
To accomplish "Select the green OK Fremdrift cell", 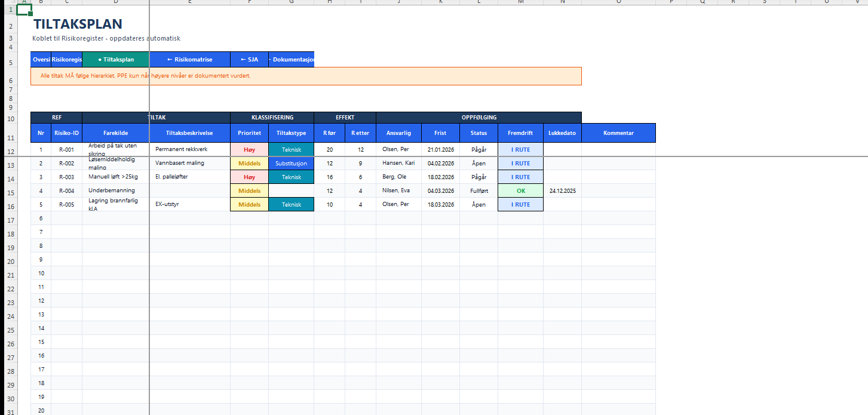I will [x=520, y=190].
